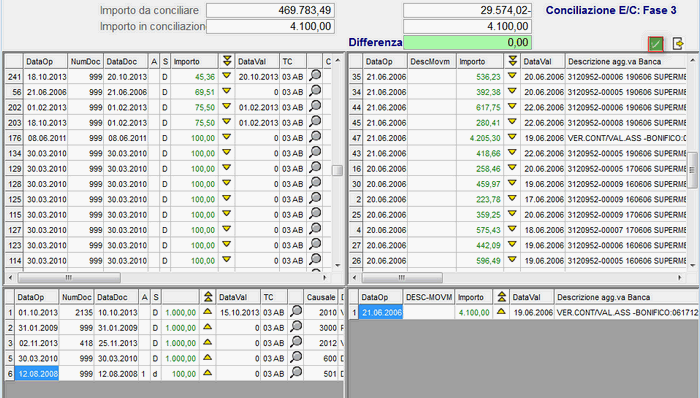Click the yellow down arrow in bank row 16
This screenshot has height=398, width=700.
512,168
